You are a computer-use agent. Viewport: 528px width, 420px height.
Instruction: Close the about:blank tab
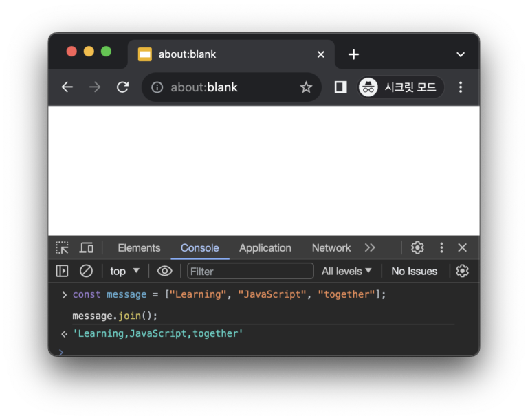coord(321,54)
